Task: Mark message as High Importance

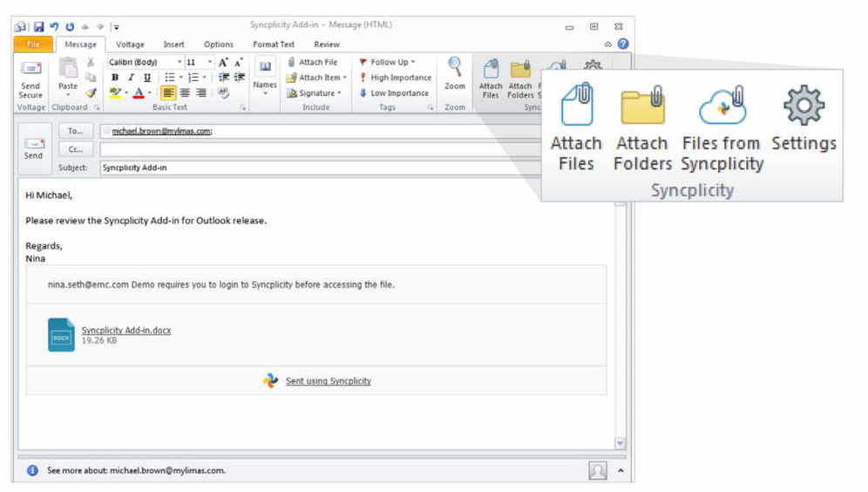Action: pos(396,78)
